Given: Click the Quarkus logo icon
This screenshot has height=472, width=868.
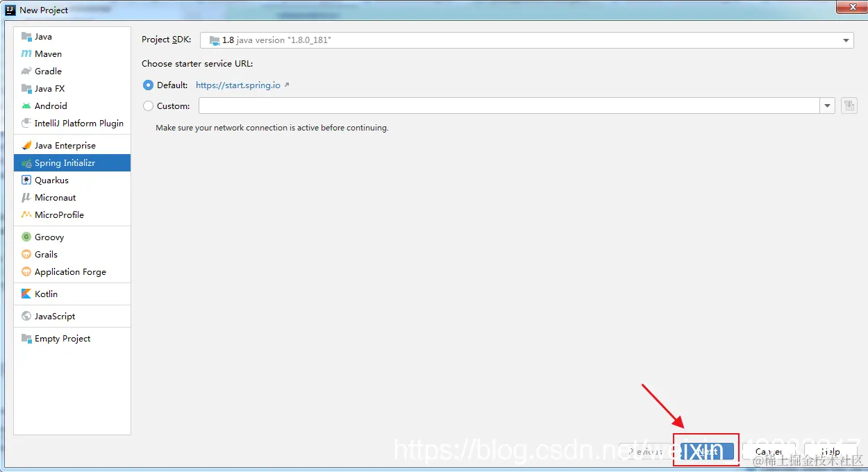Looking at the screenshot, I should [26, 180].
